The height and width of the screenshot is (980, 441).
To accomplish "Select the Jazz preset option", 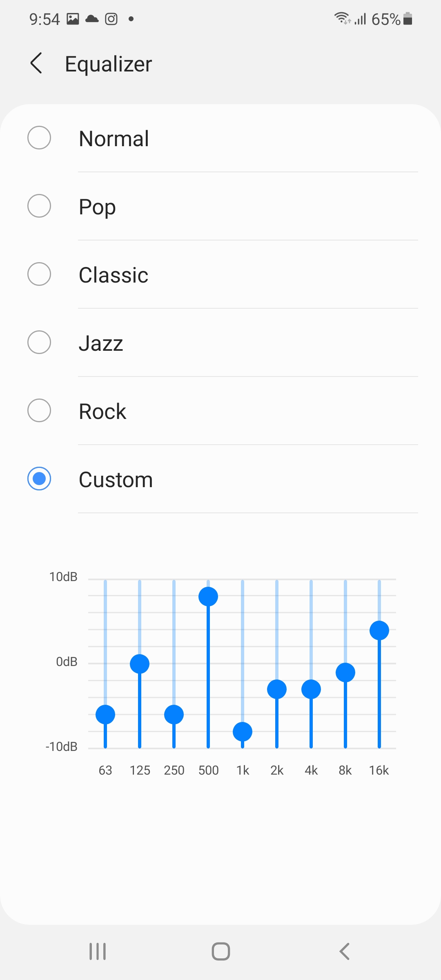I will pos(39,343).
